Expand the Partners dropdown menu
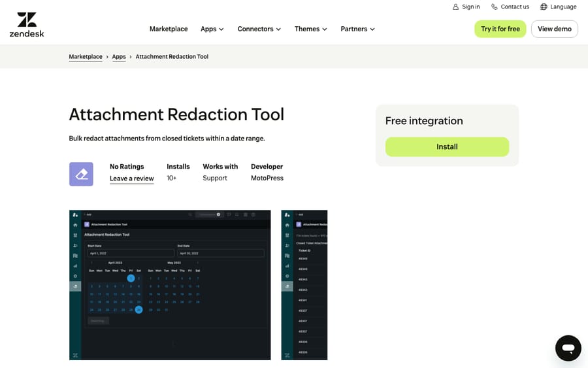This screenshot has height=368, width=588. (357, 29)
